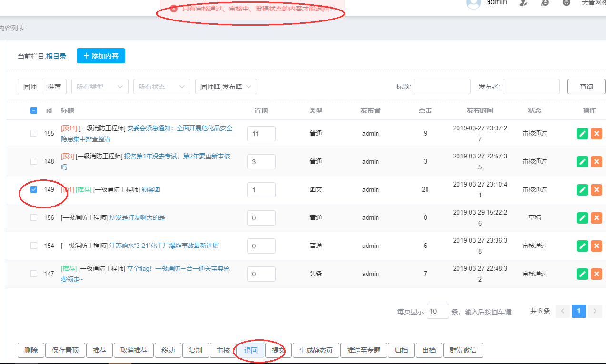Open the 领奖图 article link
Image resolution: width=606 pixels, height=364 pixels.
(151, 189)
